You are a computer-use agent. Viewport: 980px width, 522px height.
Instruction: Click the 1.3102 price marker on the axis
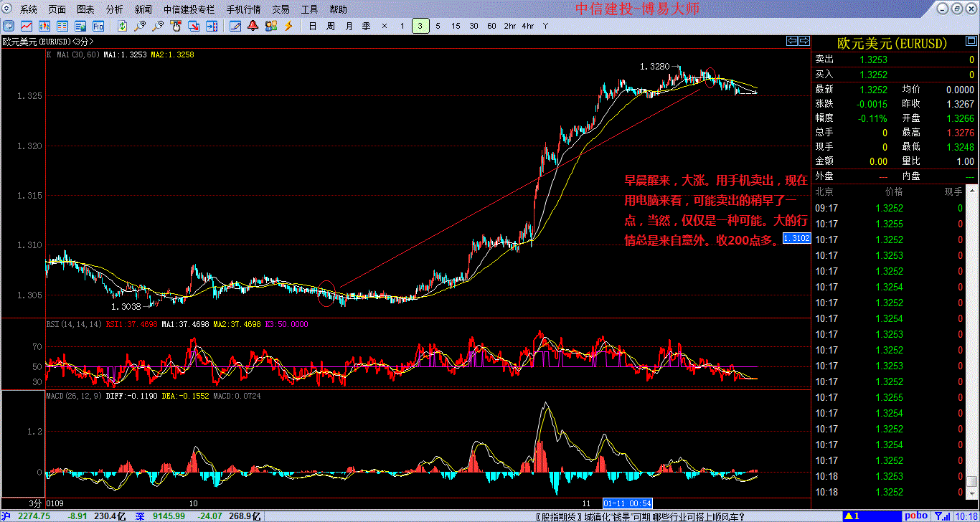click(796, 238)
